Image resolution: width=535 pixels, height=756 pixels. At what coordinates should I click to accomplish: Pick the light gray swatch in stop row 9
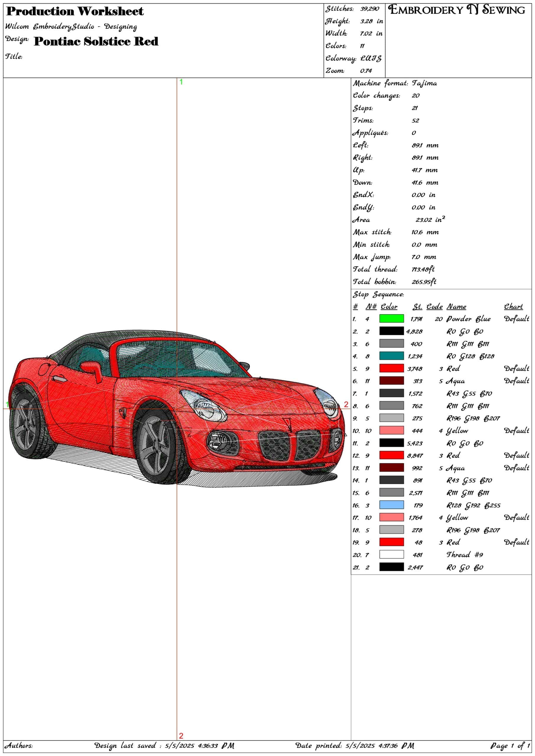tap(391, 418)
